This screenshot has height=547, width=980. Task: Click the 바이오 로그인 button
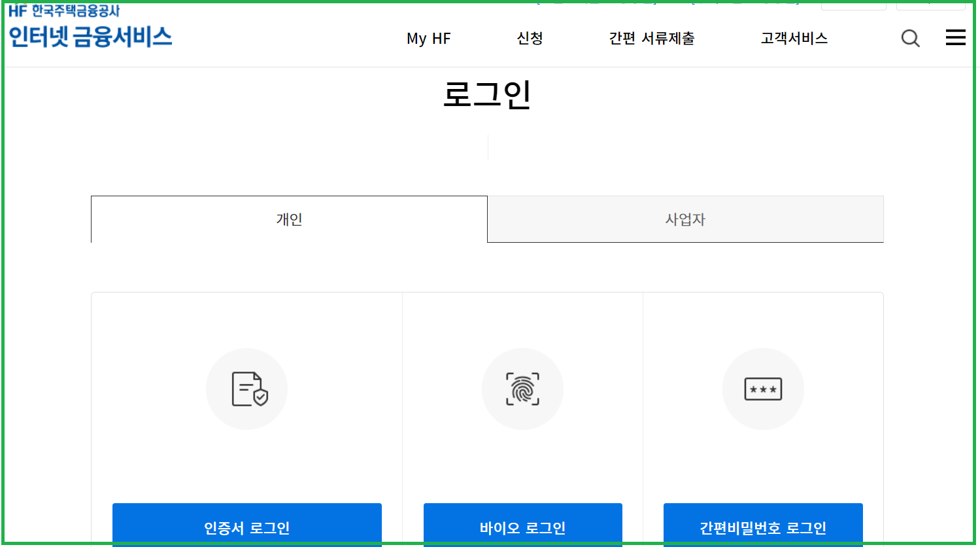522,527
